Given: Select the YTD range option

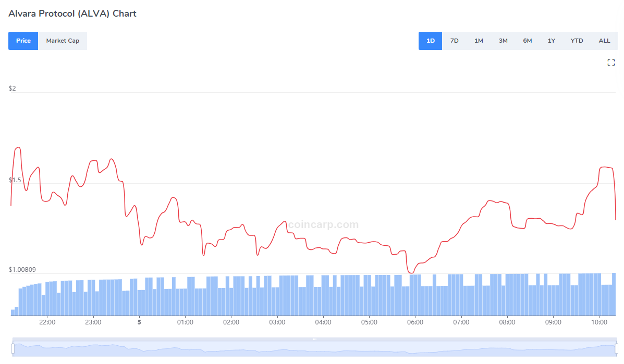Looking at the screenshot, I should click(x=577, y=40).
